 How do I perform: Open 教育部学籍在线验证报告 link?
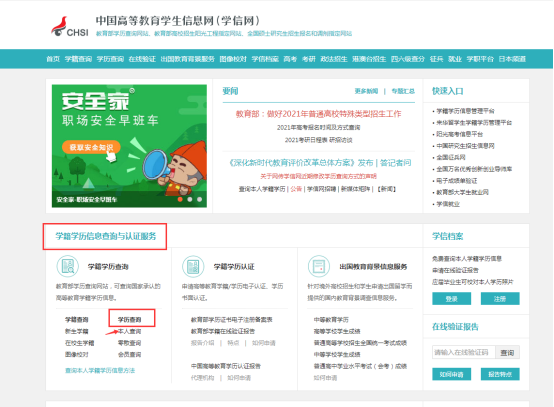click(223, 331)
